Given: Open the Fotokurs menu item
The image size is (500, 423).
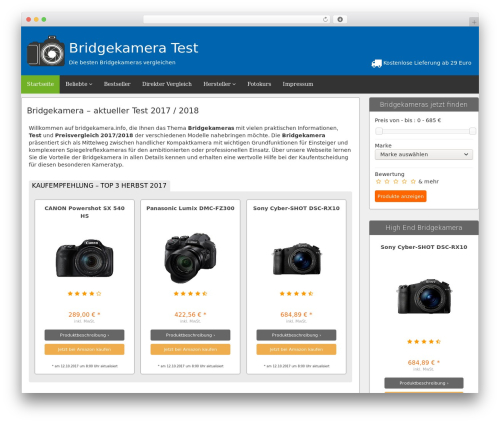Looking at the screenshot, I should 259,84.
